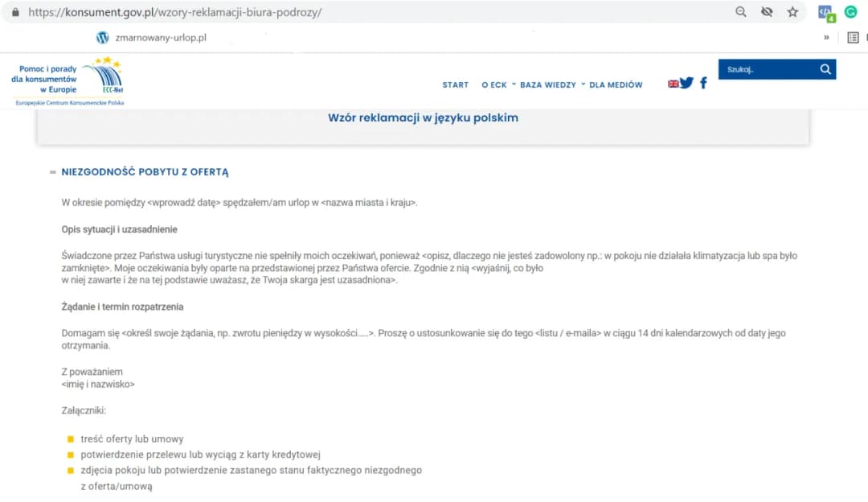Open the Grammarly extension icon

pyautogui.click(x=851, y=12)
